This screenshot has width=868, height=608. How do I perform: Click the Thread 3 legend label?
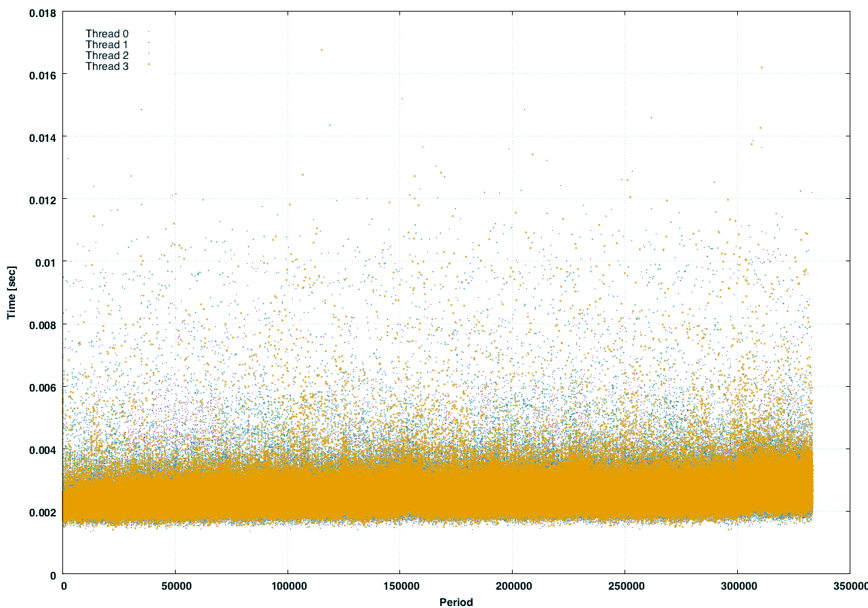(x=107, y=66)
